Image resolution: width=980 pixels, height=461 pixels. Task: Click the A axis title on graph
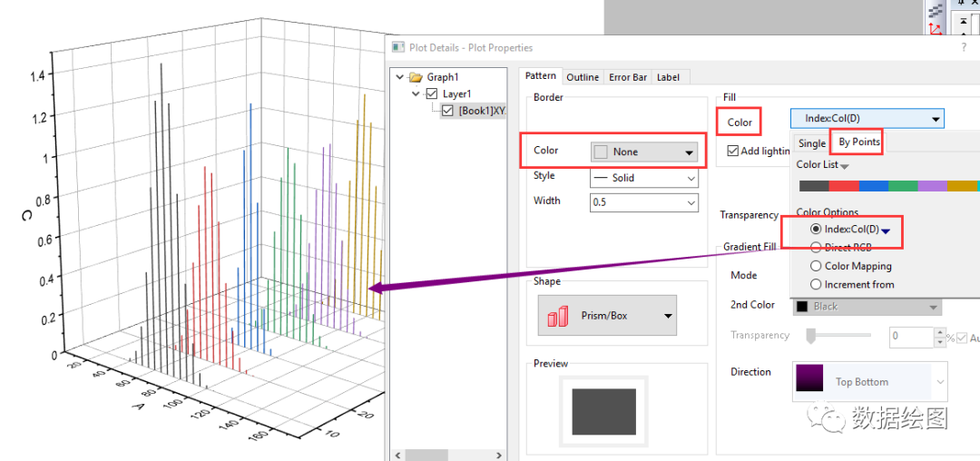pyautogui.click(x=138, y=407)
